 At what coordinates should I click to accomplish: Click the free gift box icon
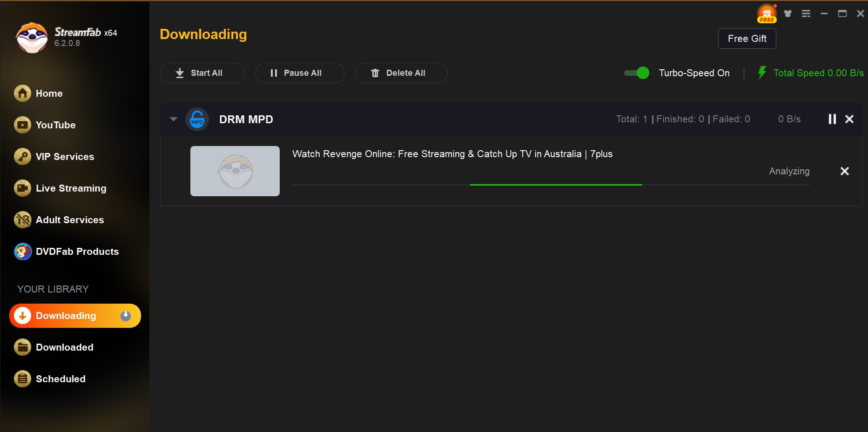(x=767, y=13)
